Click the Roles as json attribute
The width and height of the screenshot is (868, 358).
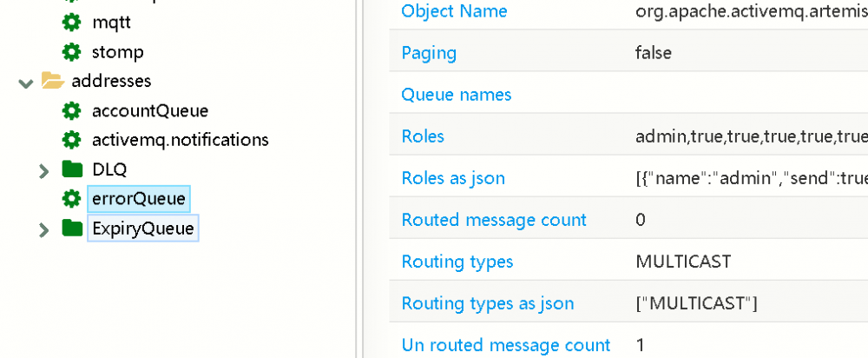pyautogui.click(x=453, y=178)
